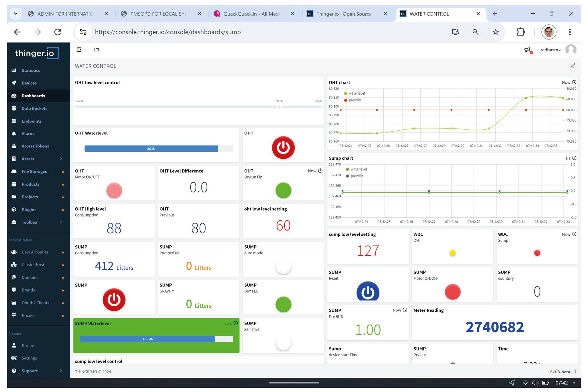Click the thinger.io logo
This screenshot has width=588, height=392.
36,53
